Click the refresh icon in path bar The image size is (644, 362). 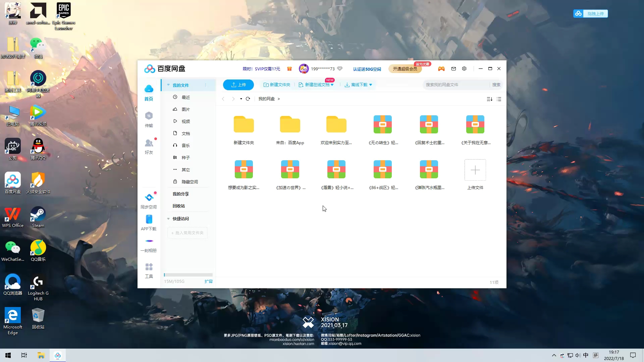pyautogui.click(x=248, y=99)
